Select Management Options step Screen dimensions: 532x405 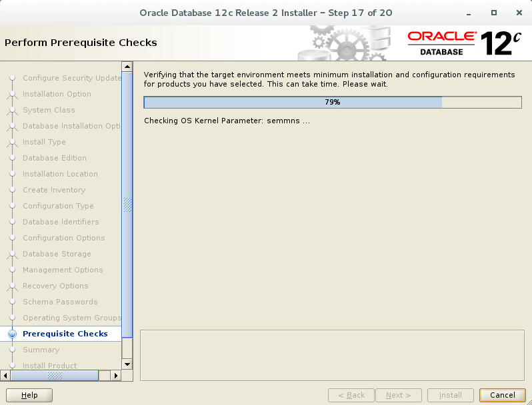[63, 270]
